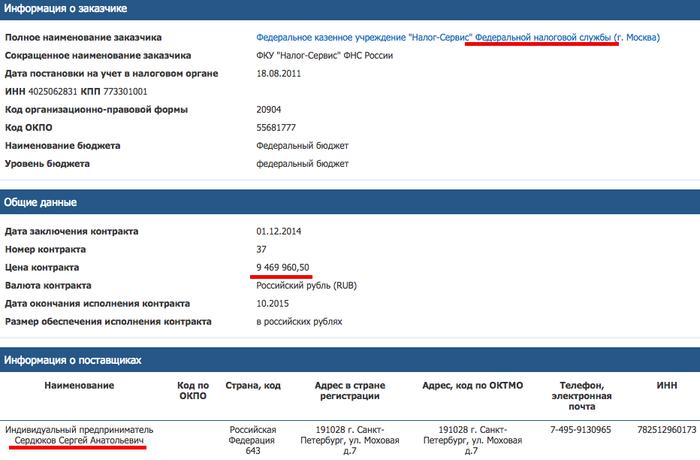Click the legal form code 20904

pyautogui.click(x=269, y=110)
